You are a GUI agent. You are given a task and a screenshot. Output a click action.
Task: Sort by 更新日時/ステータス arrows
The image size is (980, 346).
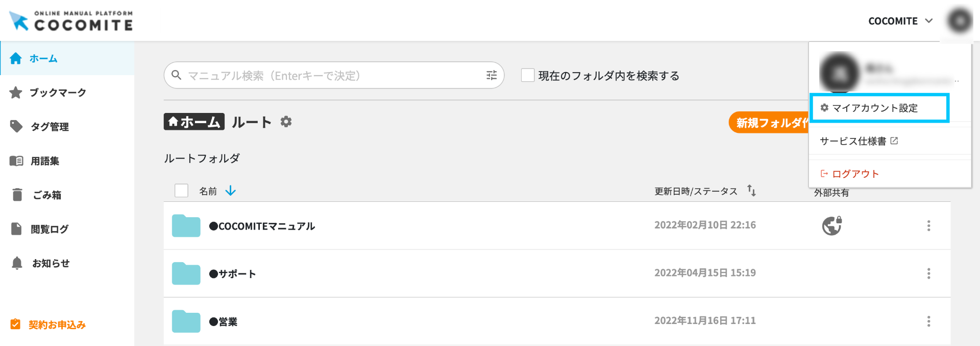pos(751,191)
